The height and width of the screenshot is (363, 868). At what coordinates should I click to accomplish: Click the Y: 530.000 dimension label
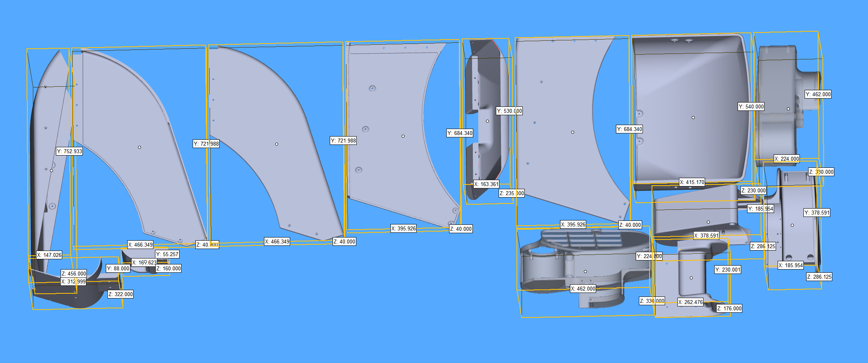click(x=509, y=111)
